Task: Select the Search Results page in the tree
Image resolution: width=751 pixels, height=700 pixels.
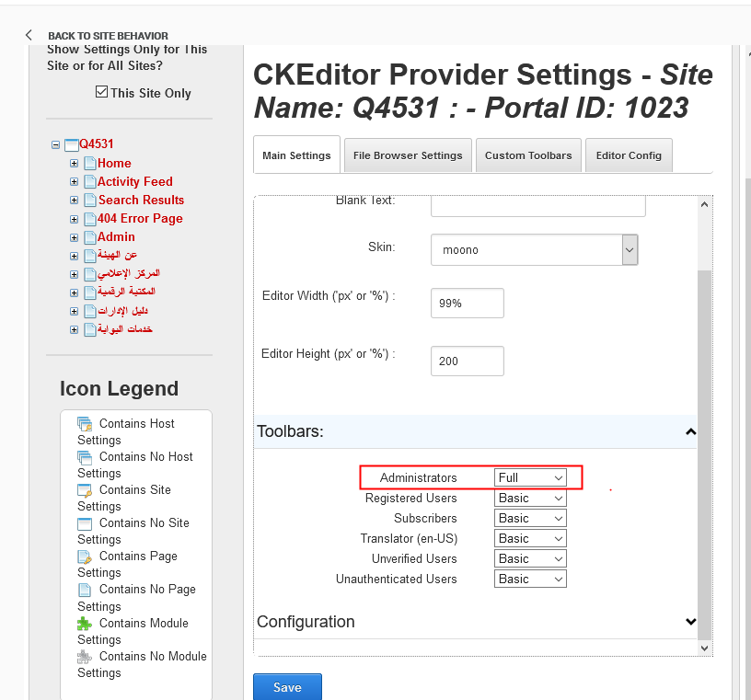Action: (142, 201)
